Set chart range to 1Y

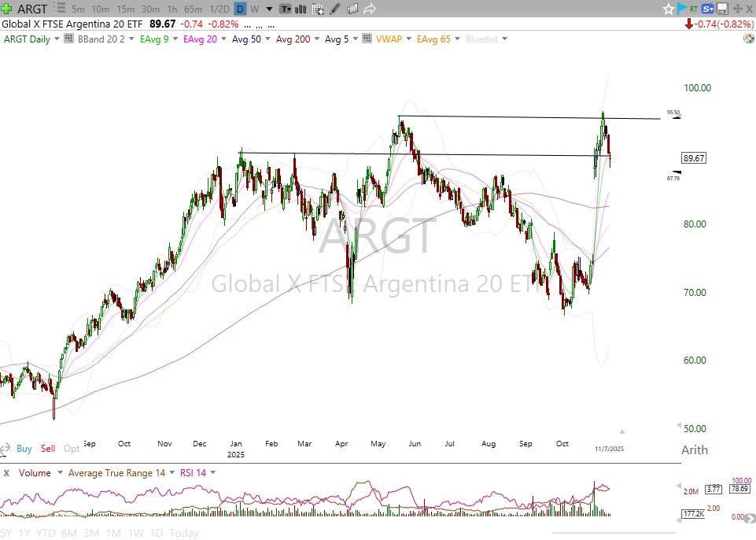pos(24,533)
